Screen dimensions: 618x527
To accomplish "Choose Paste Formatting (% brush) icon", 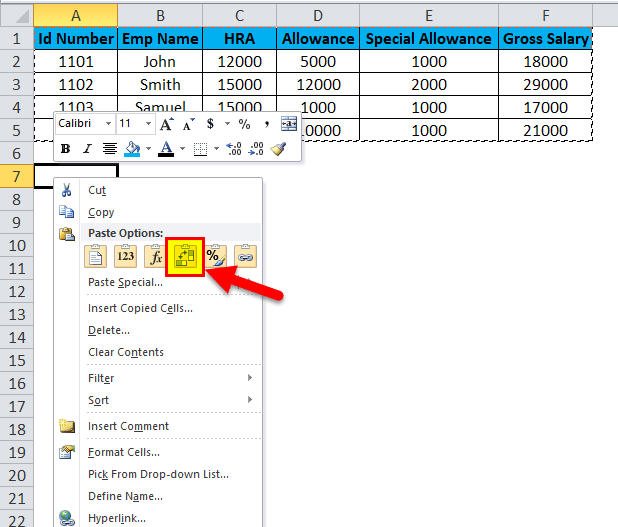I will point(216,256).
